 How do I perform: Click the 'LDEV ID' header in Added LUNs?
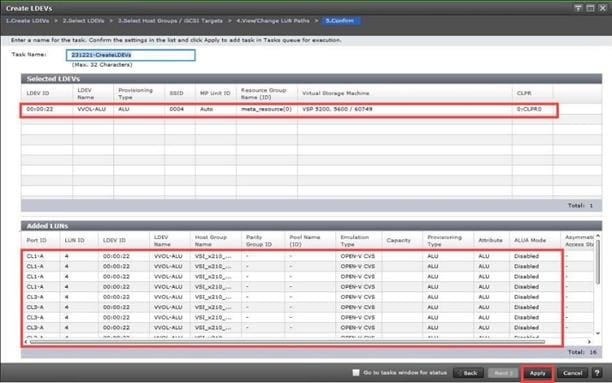tap(114, 240)
